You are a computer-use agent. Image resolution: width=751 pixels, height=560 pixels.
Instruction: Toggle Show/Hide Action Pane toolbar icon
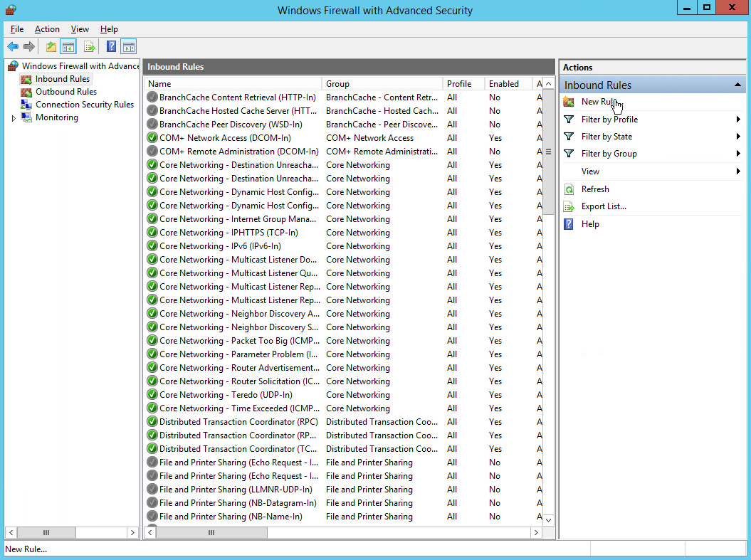coord(129,47)
